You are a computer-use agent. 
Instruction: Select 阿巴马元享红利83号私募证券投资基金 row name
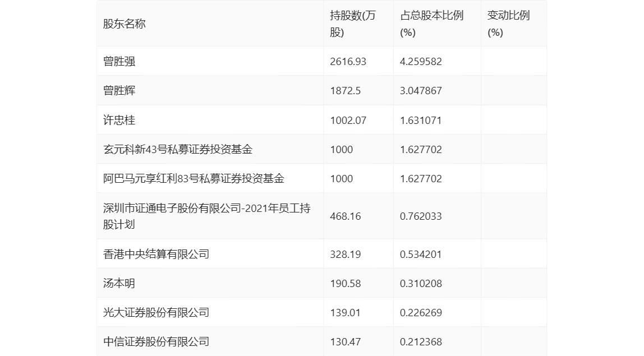coord(194,178)
